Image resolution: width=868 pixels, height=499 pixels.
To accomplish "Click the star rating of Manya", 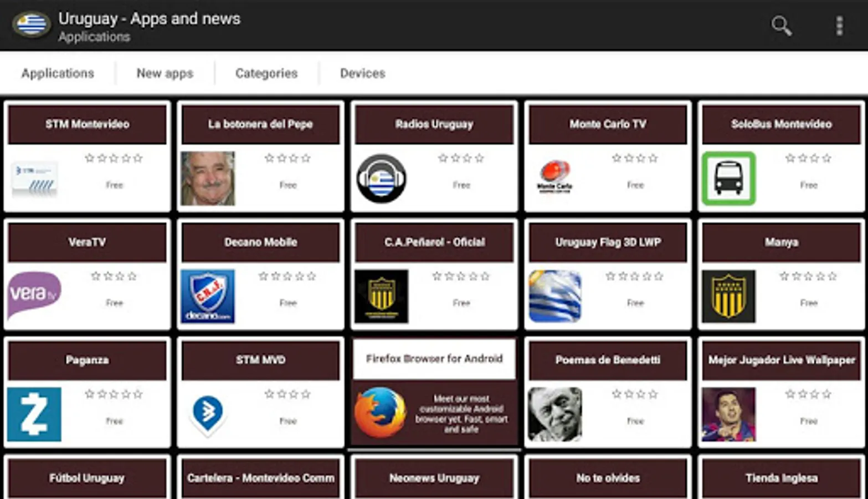I will 808,276.
